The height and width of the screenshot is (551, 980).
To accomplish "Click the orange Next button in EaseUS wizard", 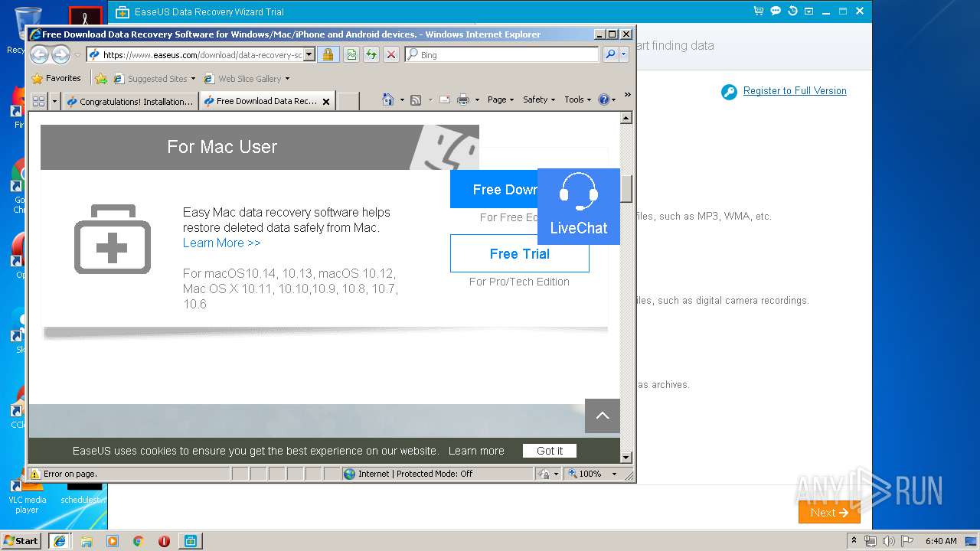I will pyautogui.click(x=829, y=513).
